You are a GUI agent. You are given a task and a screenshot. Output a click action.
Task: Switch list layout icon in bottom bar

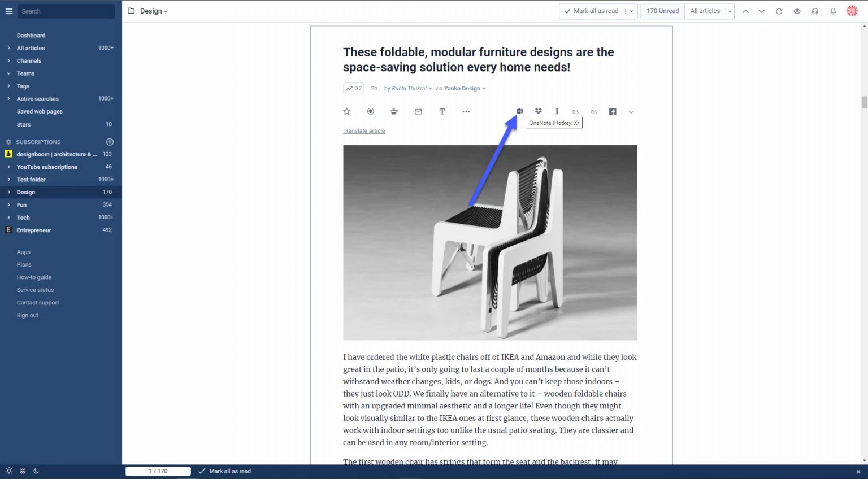(x=23, y=471)
